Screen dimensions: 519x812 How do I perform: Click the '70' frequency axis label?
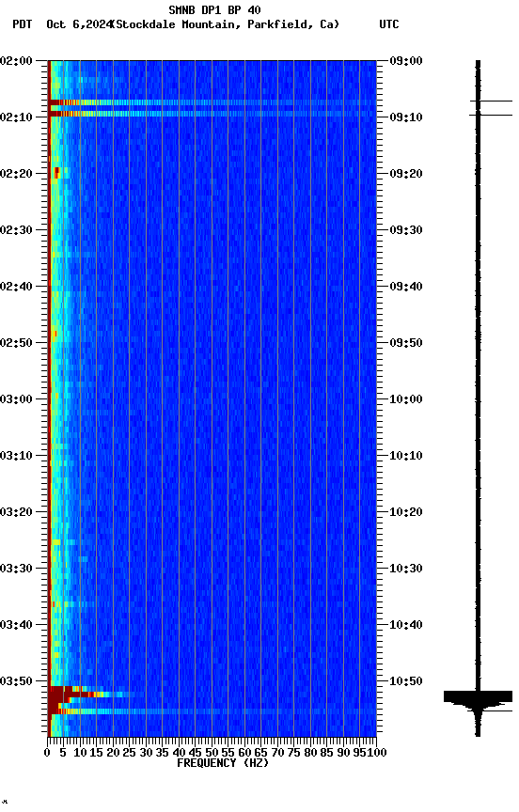[277, 753]
